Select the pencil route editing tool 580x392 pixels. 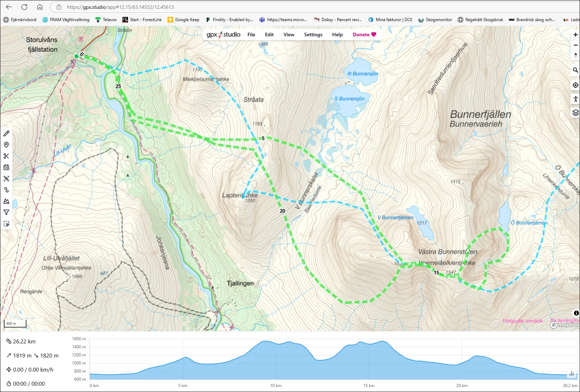click(x=6, y=133)
